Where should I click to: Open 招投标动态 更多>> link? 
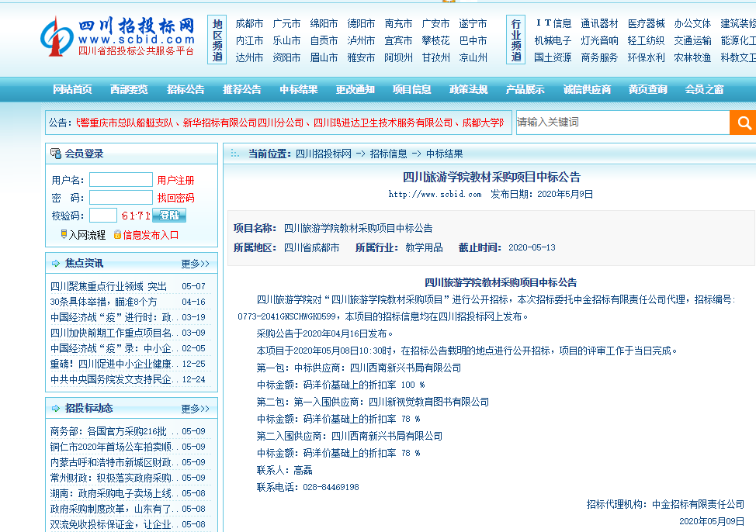point(196,409)
